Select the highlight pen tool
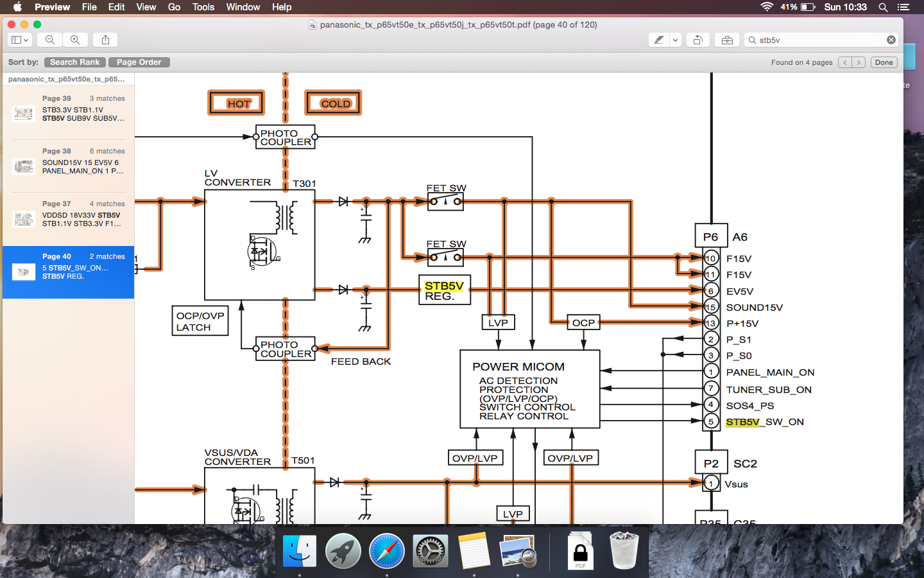The height and width of the screenshot is (578, 924). (659, 40)
